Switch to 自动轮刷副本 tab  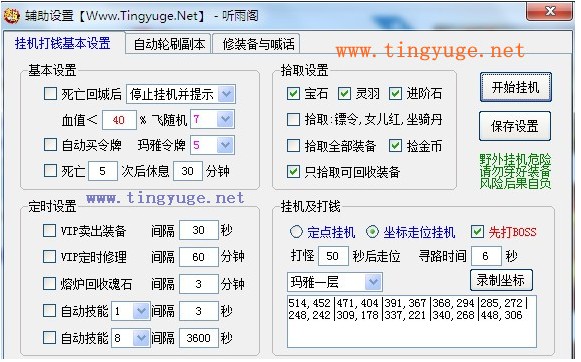tap(169, 44)
